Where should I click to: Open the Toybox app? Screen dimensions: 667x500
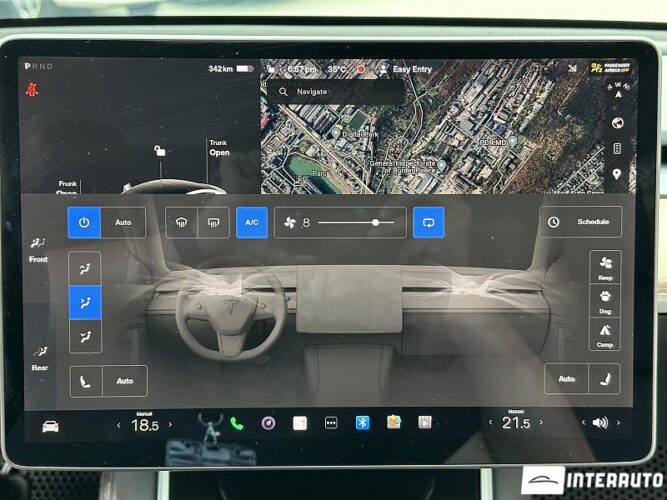(393, 422)
